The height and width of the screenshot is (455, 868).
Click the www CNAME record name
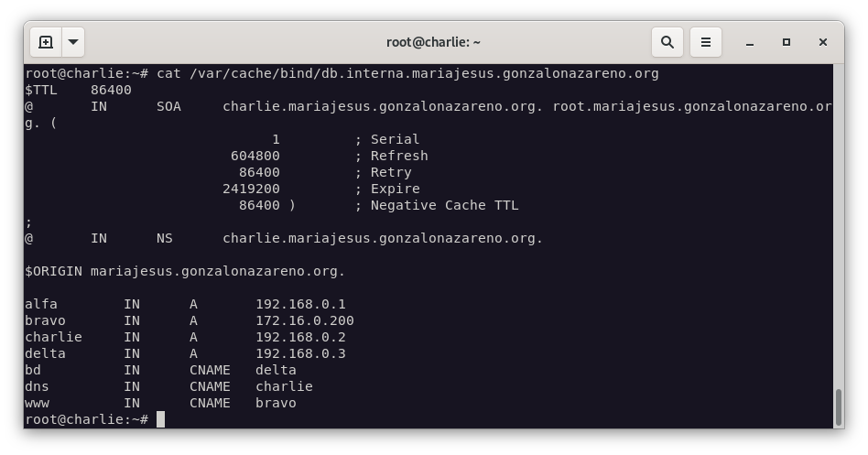(38, 403)
